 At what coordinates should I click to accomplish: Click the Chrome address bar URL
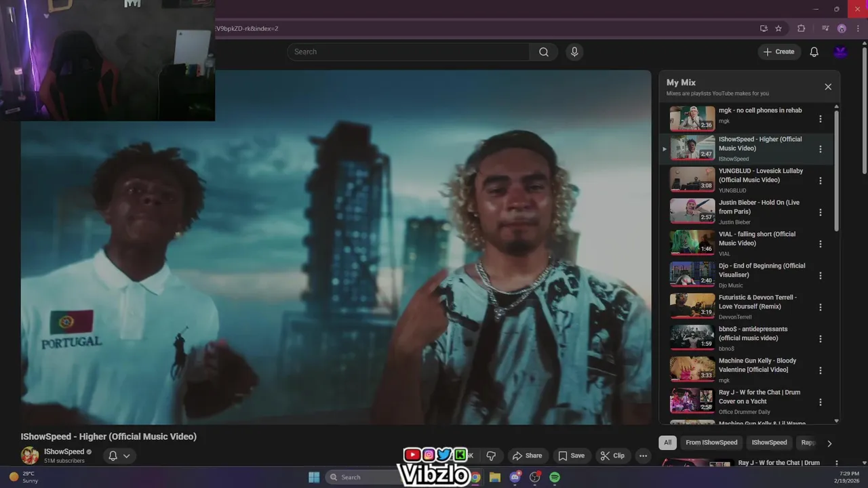tap(248, 28)
